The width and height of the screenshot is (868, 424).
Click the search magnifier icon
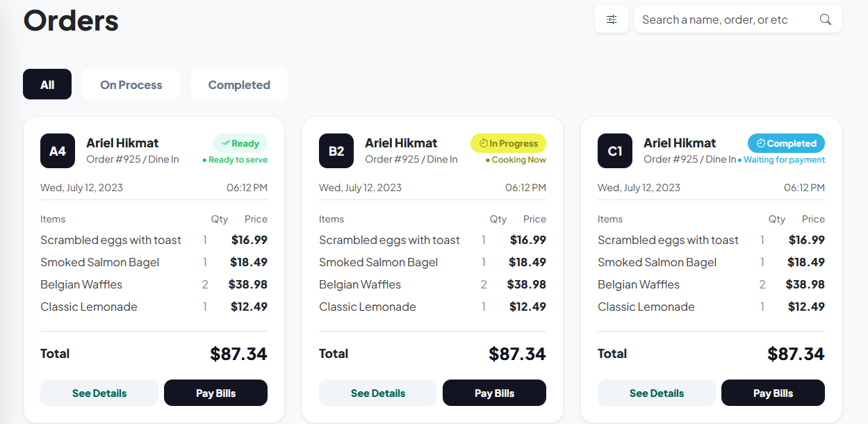[x=825, y=19]
